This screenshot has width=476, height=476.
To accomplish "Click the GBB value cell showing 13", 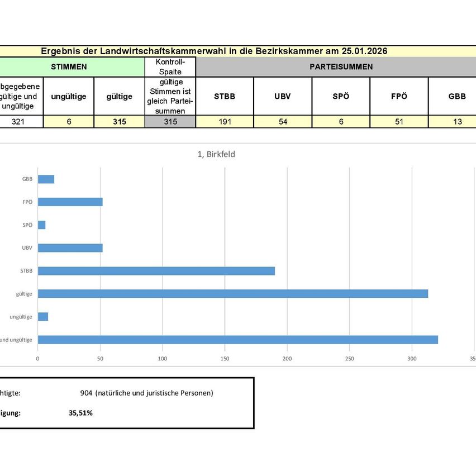I will coord(456,122).
